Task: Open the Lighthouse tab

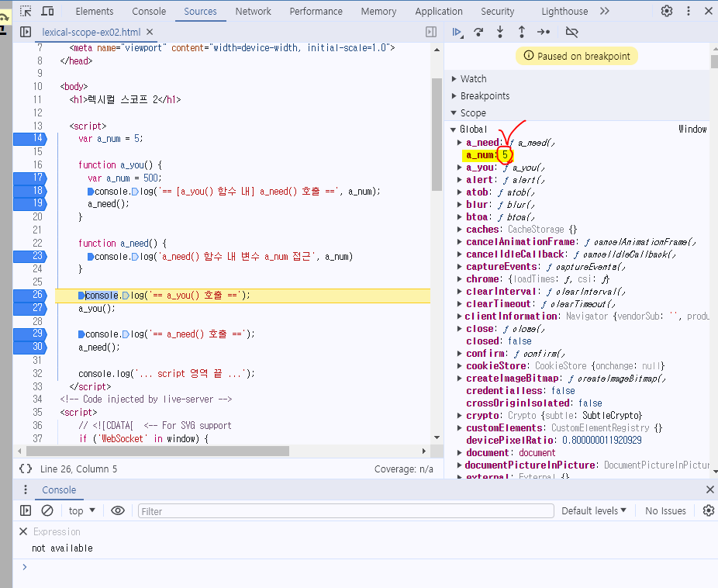Action: pyautogui.click(x=564, y=11)
